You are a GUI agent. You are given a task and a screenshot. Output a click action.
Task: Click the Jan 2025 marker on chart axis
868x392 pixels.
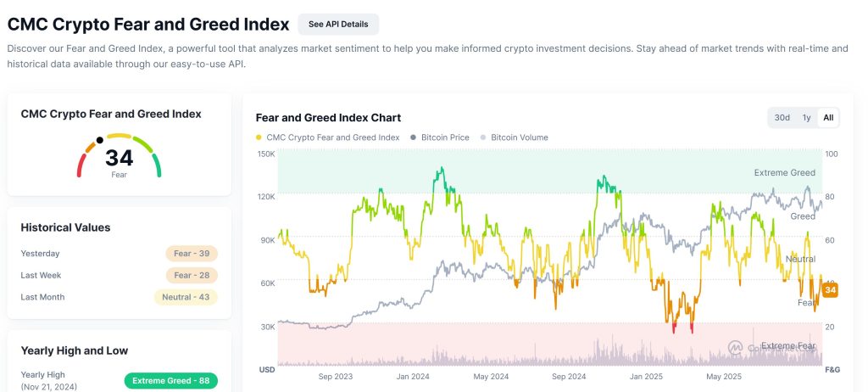(647, 376)
